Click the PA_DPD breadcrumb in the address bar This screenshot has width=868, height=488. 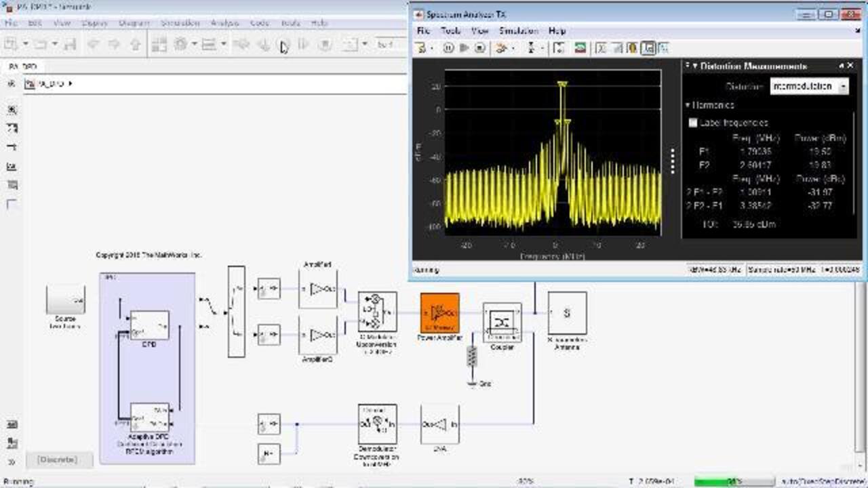pyautogui.click(x=51, y=84)
